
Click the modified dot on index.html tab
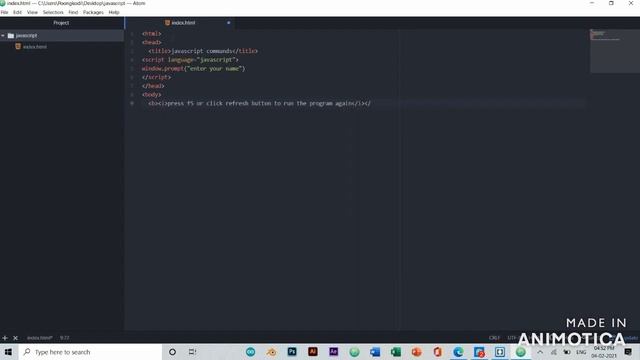pyautogui.click(x=229, y=23)
